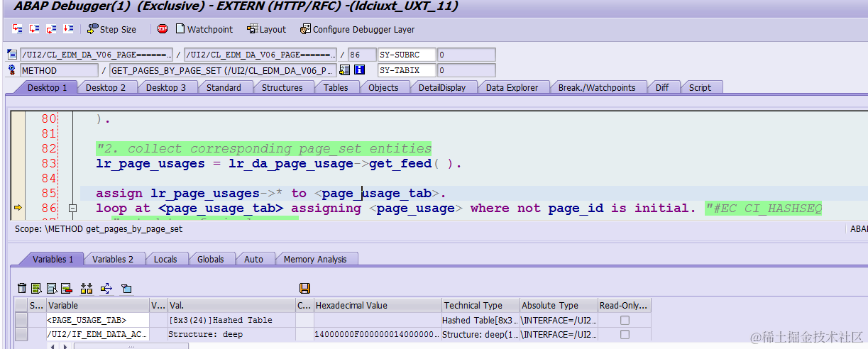Open the Standard tab

(x=224, y=87)
